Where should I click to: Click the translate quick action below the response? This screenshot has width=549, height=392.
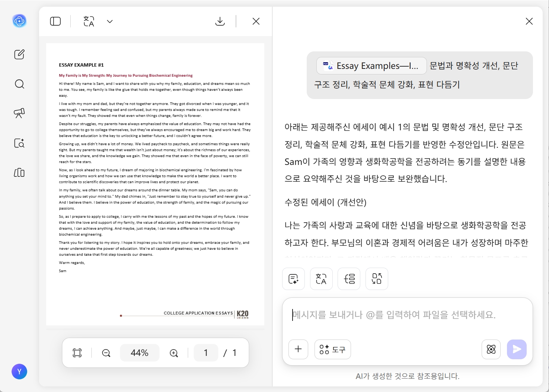tap(321, 279)
